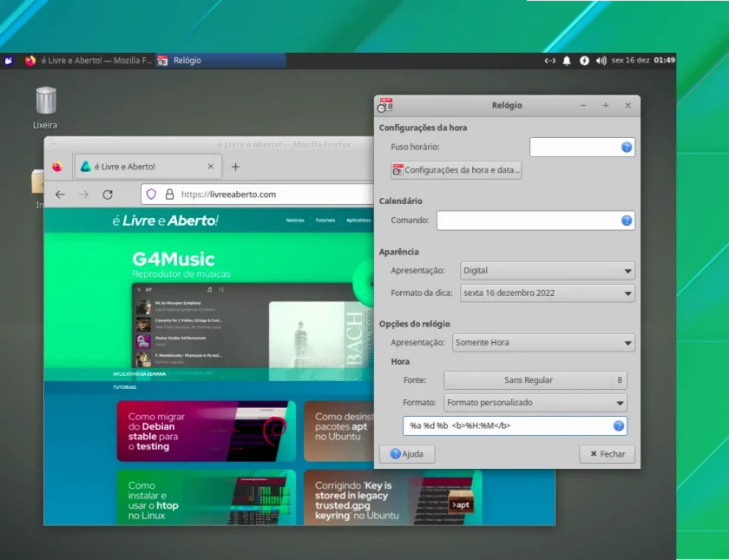
Task: Click the é Livre e Aberto! site logo
Action: pos(166,221)
